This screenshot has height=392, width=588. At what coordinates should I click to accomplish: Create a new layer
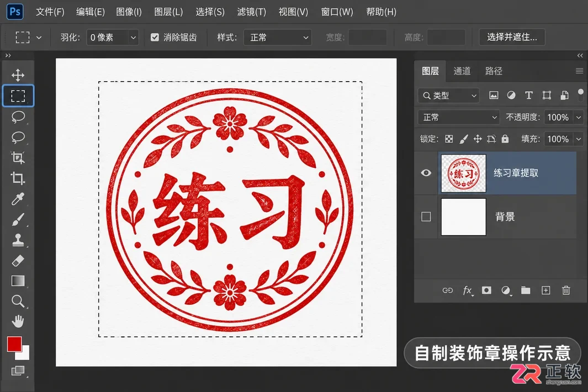pos(545,290)
